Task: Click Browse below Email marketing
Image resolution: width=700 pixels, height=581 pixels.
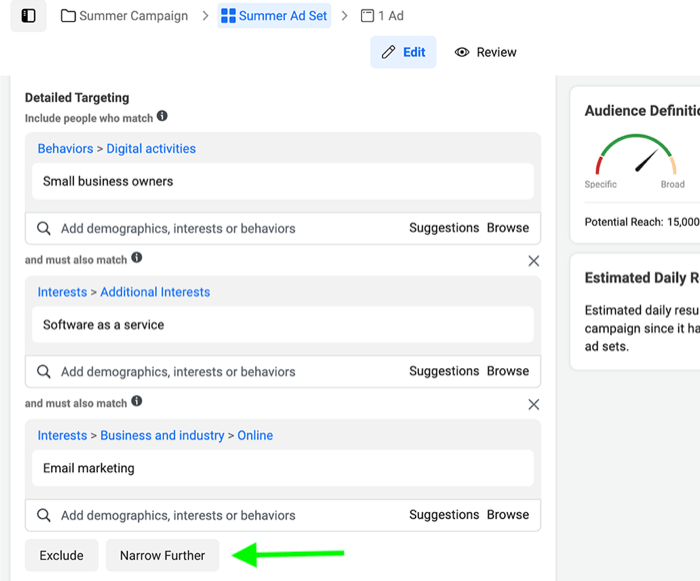Action: 508,514
